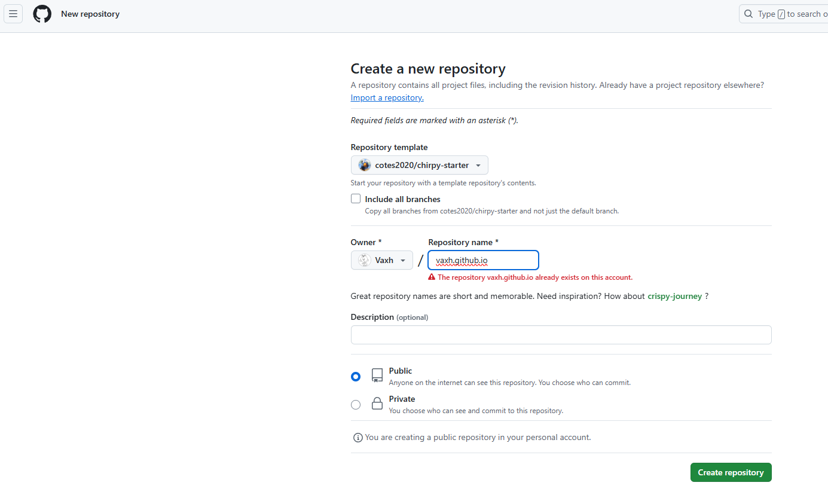Focus the Description input field

561,335
